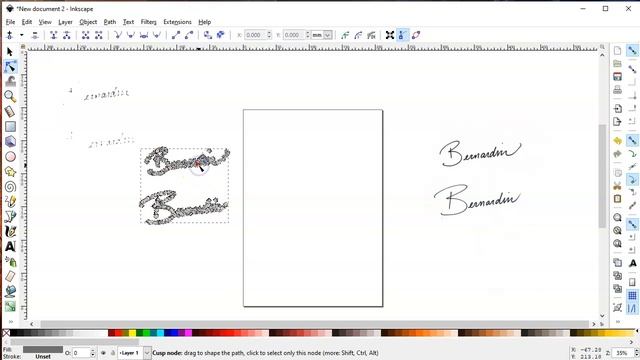The width and height of the screenshot is (640, 360).
Task: Pick yellow swatch from palette
Action: point(132,333)
